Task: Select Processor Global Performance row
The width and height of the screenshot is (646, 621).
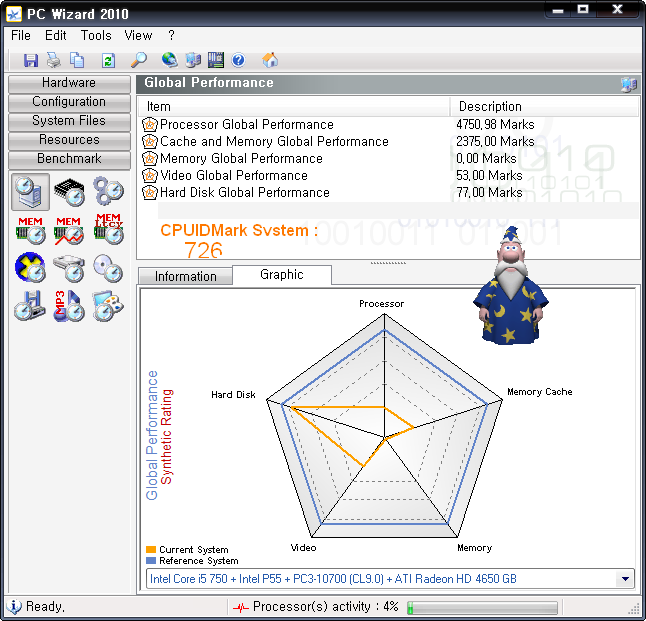Action: tap(388, 124)
